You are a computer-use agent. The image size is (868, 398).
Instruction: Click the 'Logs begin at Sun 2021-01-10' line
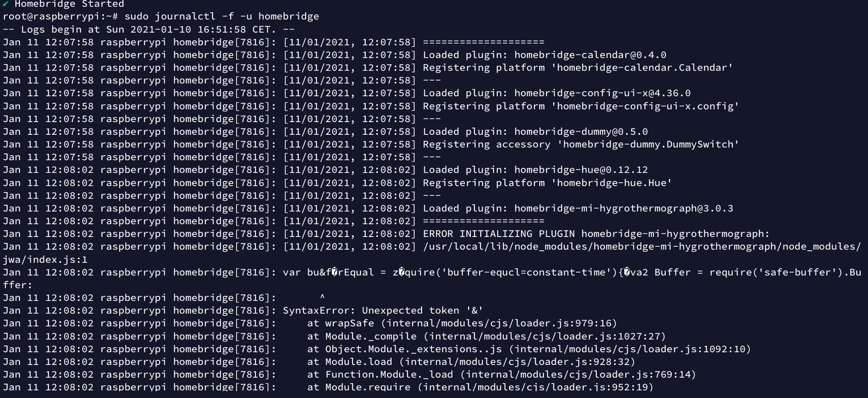(149, 29)
